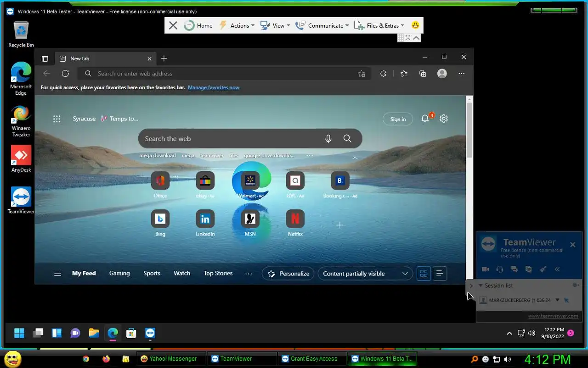Open the Booking.com quick link tile
The height and width of the screenshot is (368, 588).
pos(340,185)
